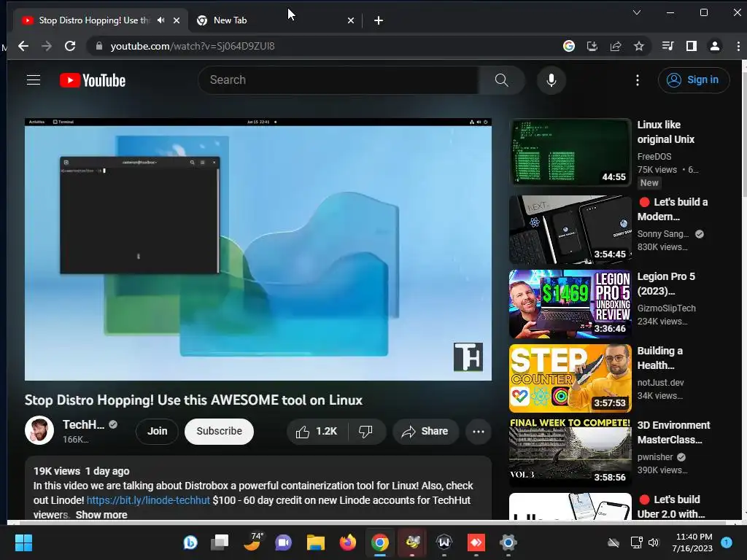Open Chrome side panel
This screenshot has height=560, width=747.
coord(692,46)
